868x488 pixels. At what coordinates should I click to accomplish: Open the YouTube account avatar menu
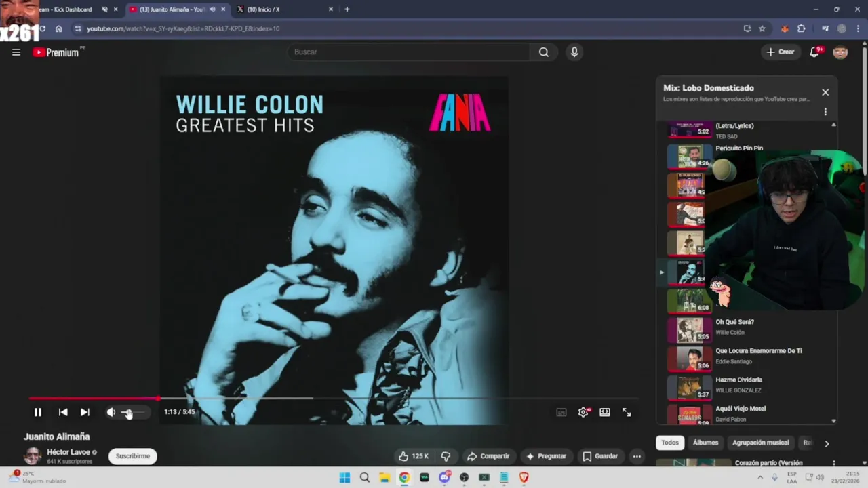click(x=840, y=52)
